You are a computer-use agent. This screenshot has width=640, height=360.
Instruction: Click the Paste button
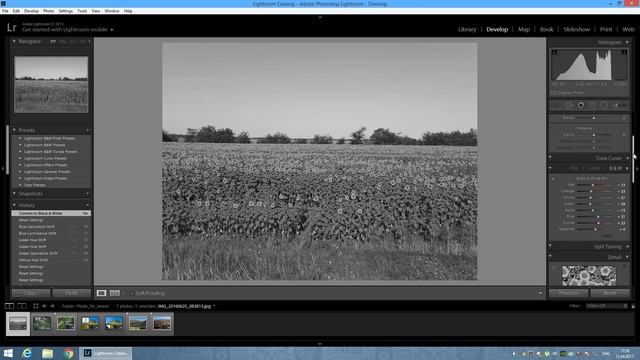pos(71,293)
